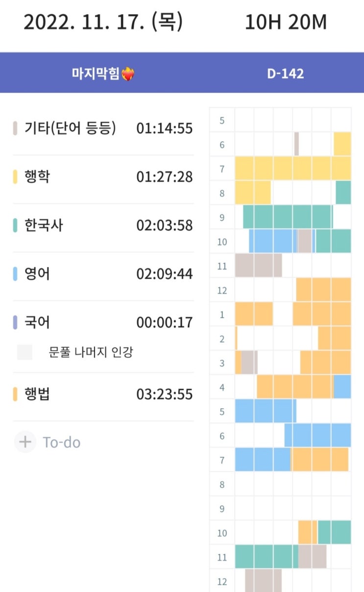Click the D-142 countdown label
Viewport: 364px width, 592px height.
(x=285, y=74)
